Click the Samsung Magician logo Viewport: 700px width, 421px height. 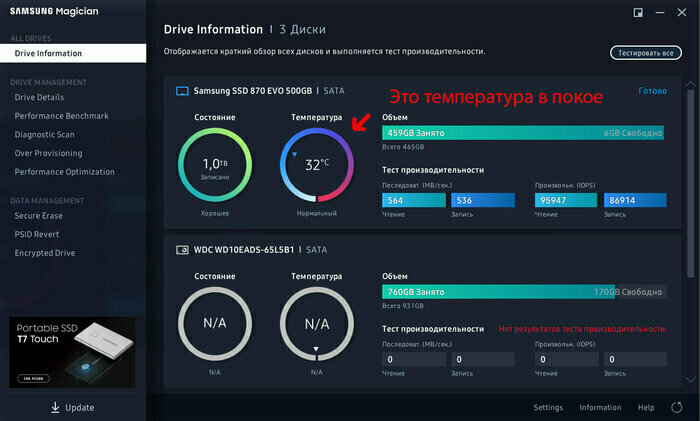(x=54, y=12)
